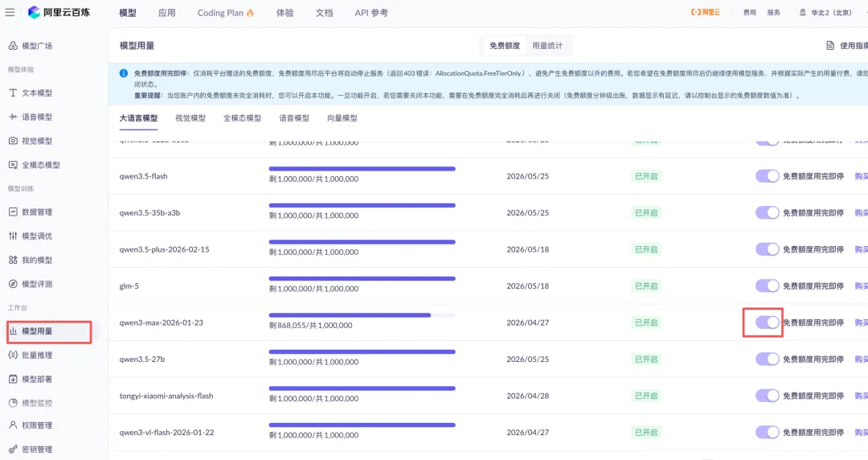Click the 模型部署 sidebar icon
868x460 pixels.
click(13, 379)
